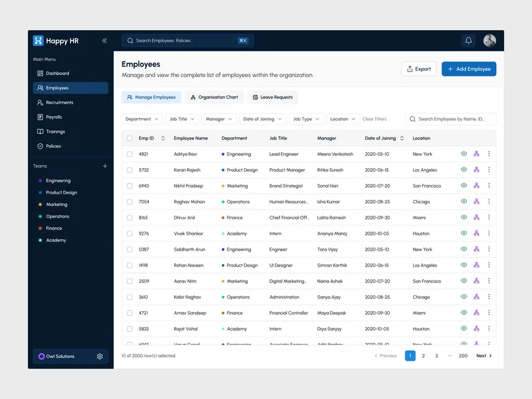
Task: Open the Location filter dropdown
Action: pos(342,119)
